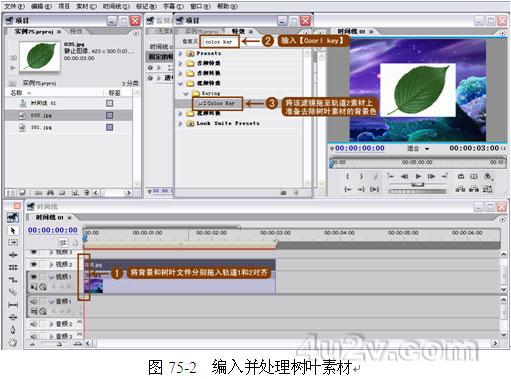This screenshot has height=379, width=511.
Task: Collapse the Keying folder
Action: 186,93
